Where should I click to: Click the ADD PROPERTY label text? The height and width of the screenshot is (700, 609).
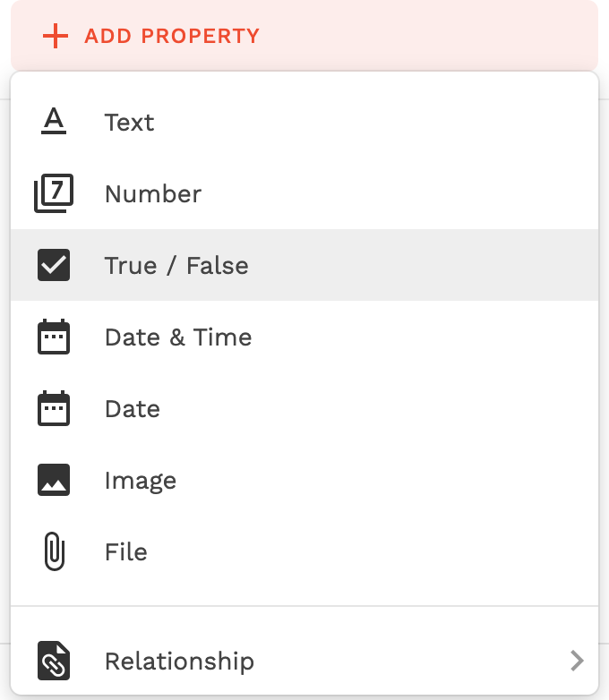pyautogui.click(x=172, y=36)
